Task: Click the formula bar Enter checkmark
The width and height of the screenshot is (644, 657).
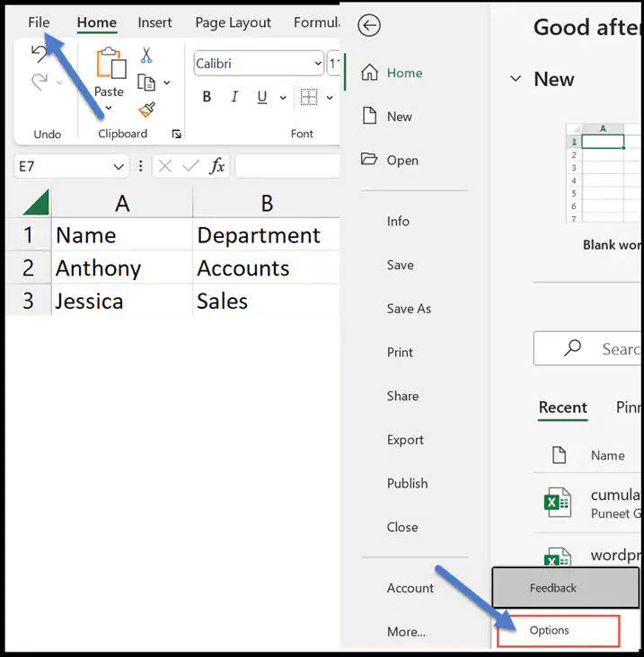Action: coord(190,166)
